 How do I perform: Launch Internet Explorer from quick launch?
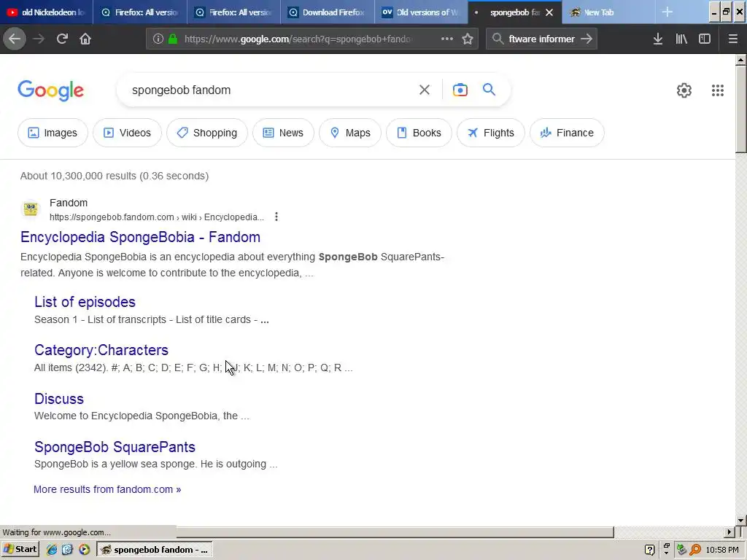[x=52, y=550]
